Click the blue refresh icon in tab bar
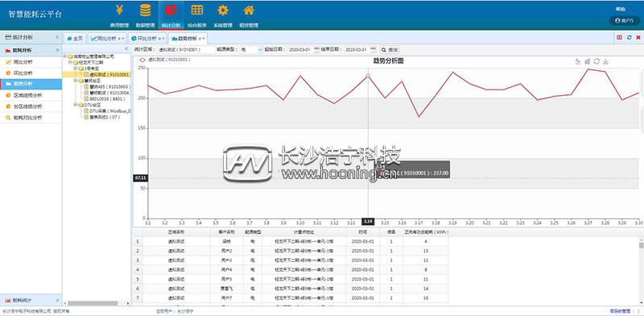Image resolution: width=644 pixels, height=316 pixels. click(630, 37)
